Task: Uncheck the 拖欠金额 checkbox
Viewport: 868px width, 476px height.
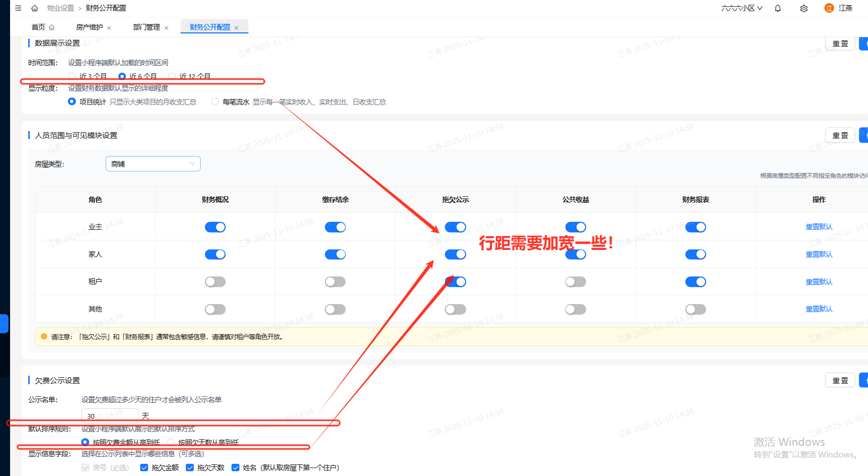Action: pos(144,468)
